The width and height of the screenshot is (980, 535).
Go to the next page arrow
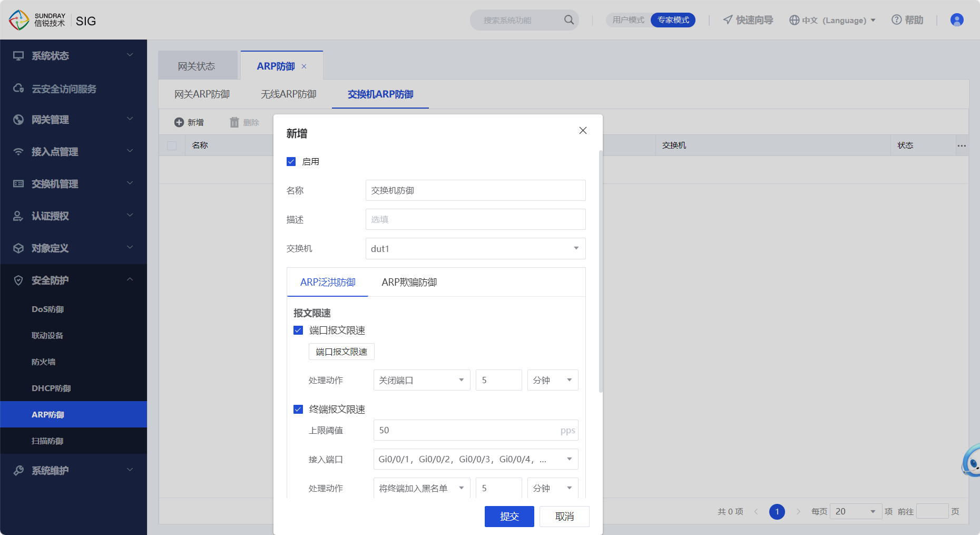[x=798, y=511]
